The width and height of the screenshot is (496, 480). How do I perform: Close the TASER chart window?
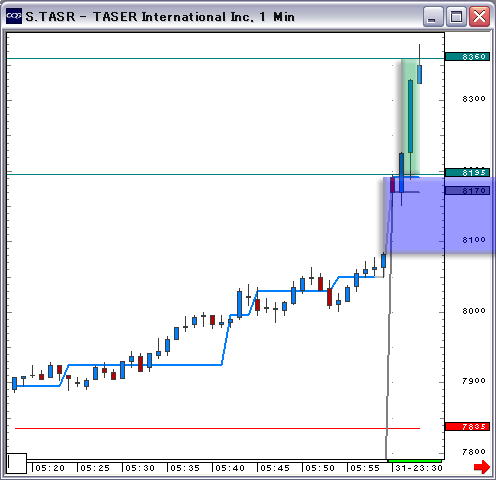pos(479,16)
